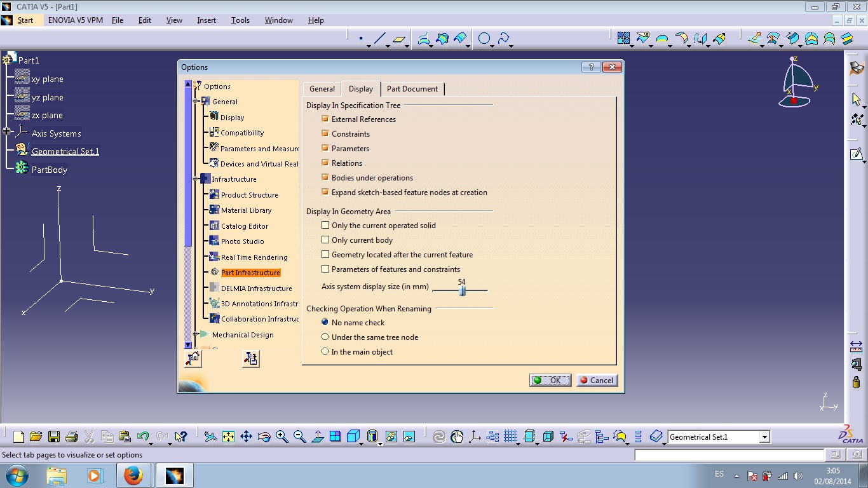Click the Cancel button
The width and height of the screenshot is (868, 488).
click(597, 380)
